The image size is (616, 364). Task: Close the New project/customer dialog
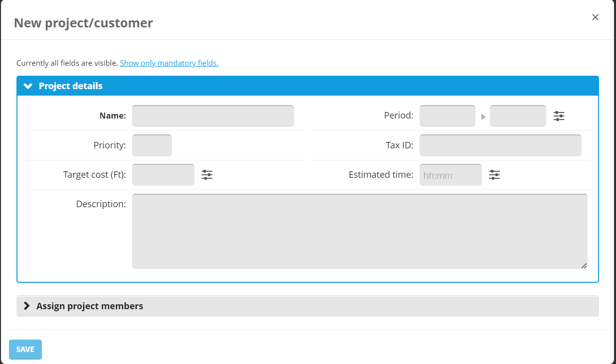pyautogui.click(x=595, y=17)
